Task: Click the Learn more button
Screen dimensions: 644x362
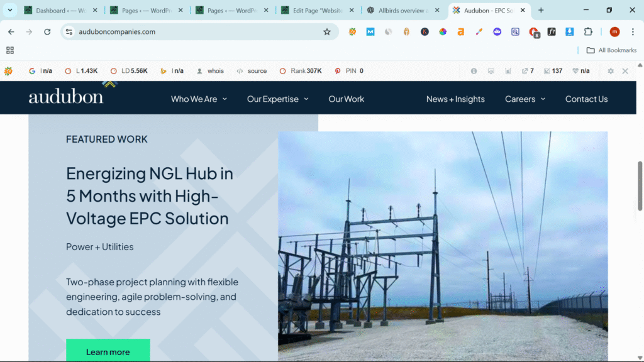Action: [x=108, y=351]
